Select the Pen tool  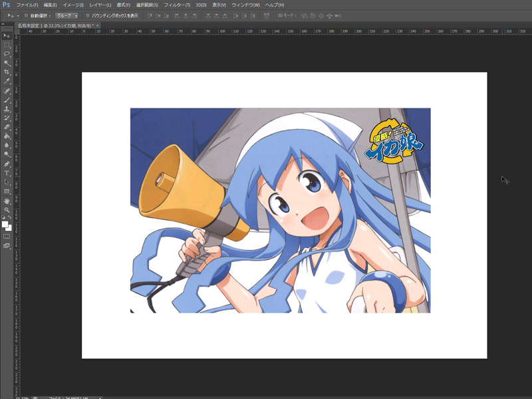pyautogui.click(x=7, y=164)
